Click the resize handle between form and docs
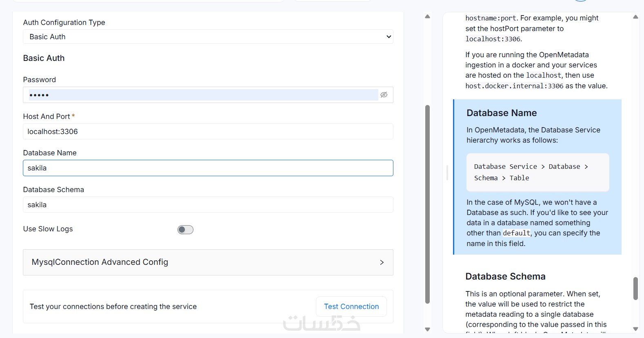The image size is (644, 338). pyautogui.click(x=447, y=172)
